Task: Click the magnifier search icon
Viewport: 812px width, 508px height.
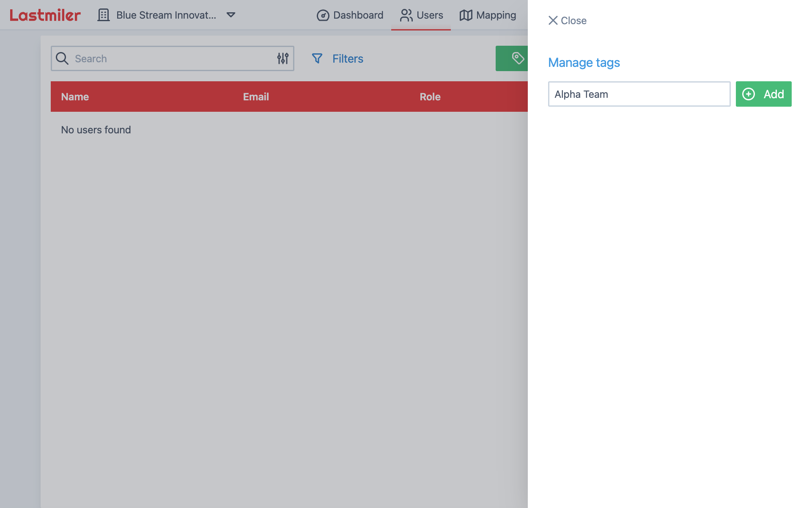Action: pos(62,58)
